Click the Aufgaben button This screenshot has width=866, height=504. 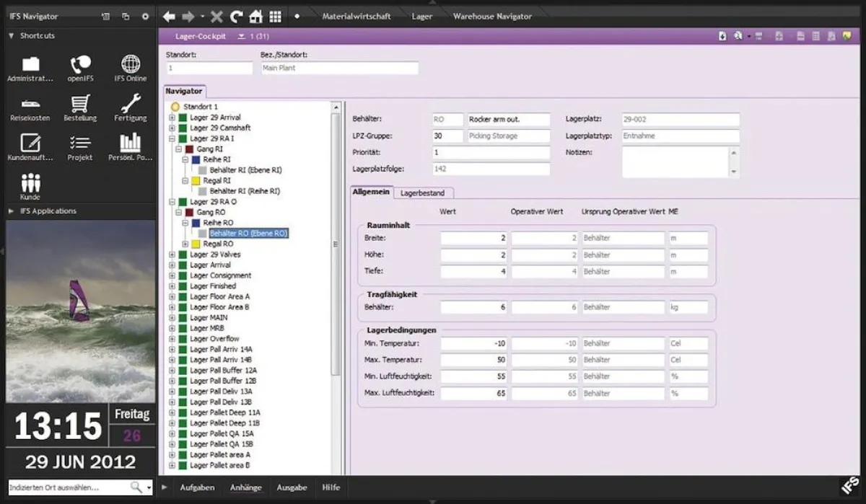pos(197,487)
